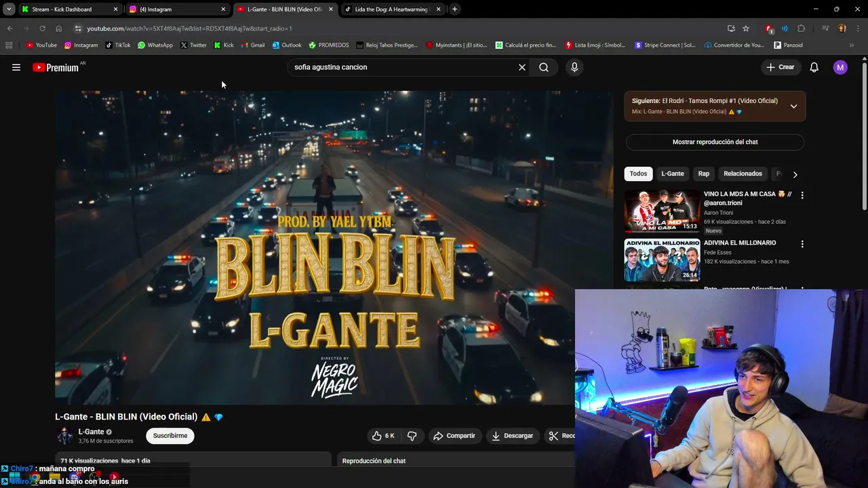
Task: Open the Kick bookmark
Action: pos(224,45)
